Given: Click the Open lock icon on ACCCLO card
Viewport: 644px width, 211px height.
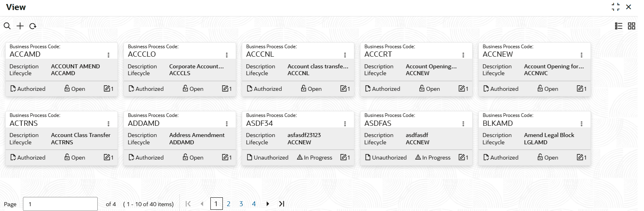Looking at the screenshot, I should [185, 88].
